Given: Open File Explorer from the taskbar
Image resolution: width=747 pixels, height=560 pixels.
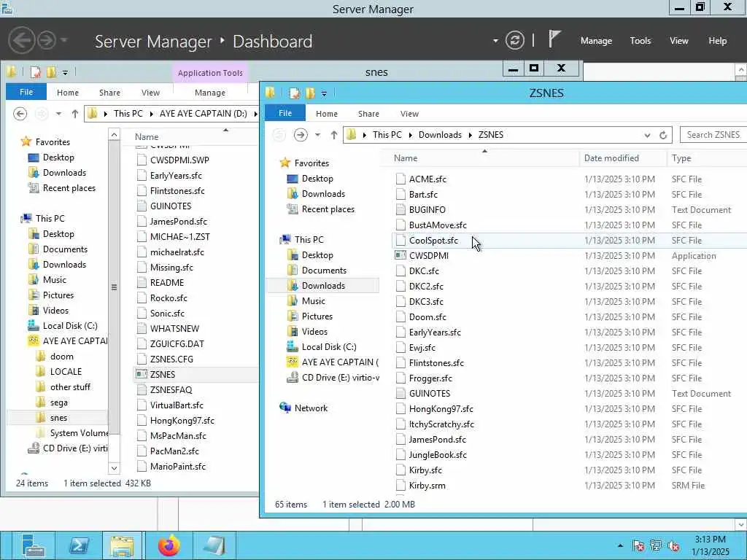Looking at the screenshot, I should pyautogui.click(x=123, y=545).
